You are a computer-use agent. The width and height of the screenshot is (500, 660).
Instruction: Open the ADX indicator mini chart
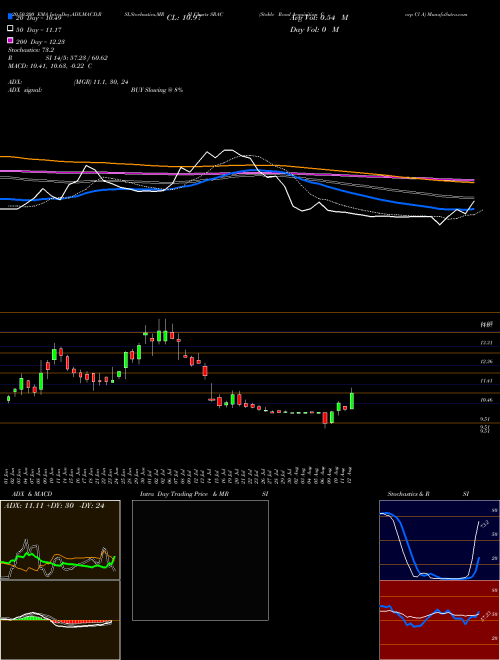click(x=60, y=540)
